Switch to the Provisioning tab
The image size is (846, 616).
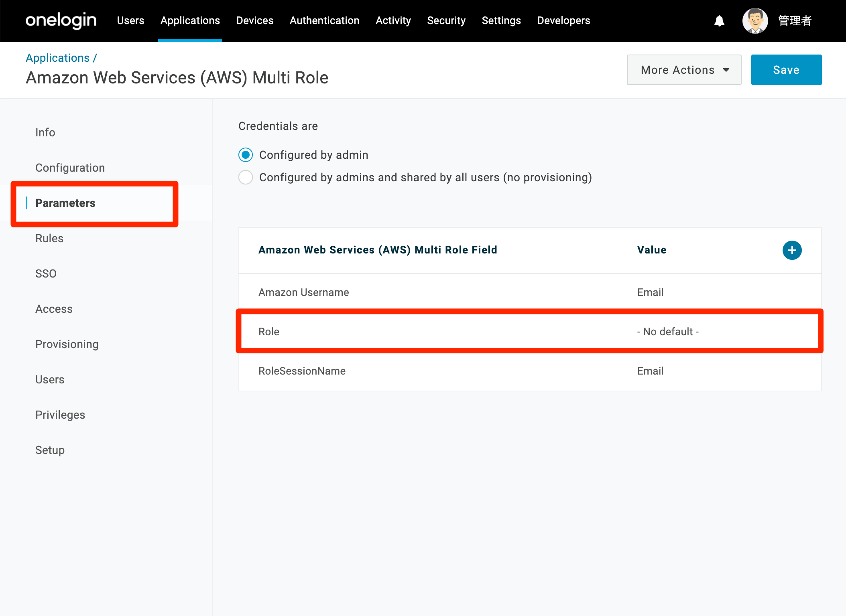point(67,344)
